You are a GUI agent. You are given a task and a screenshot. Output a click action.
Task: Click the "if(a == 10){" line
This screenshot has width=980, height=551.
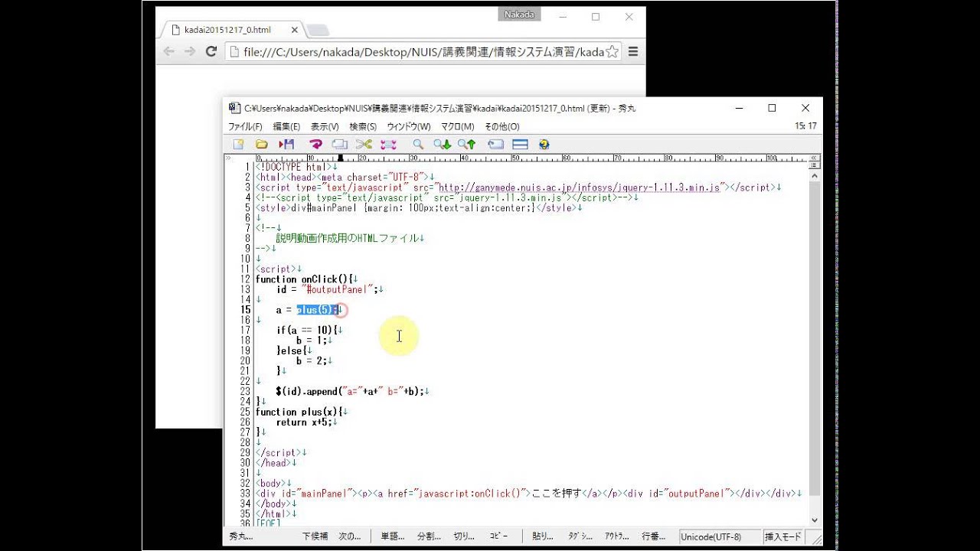(x=307, y=331)
